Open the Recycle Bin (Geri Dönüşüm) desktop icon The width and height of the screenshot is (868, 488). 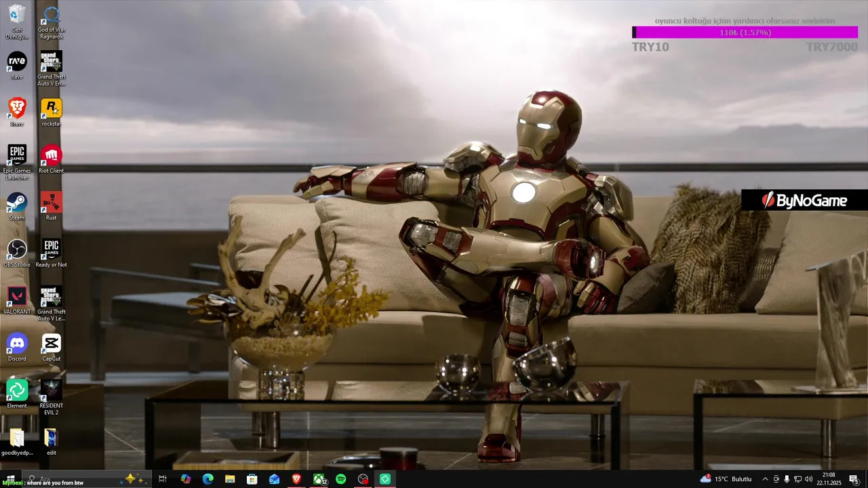pos(17,22)
